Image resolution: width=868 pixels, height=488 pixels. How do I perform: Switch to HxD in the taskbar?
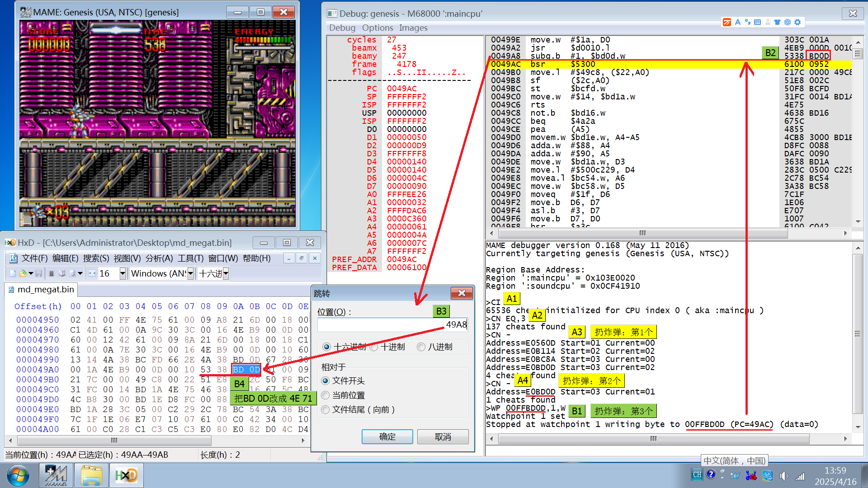[x=127, y=475]
